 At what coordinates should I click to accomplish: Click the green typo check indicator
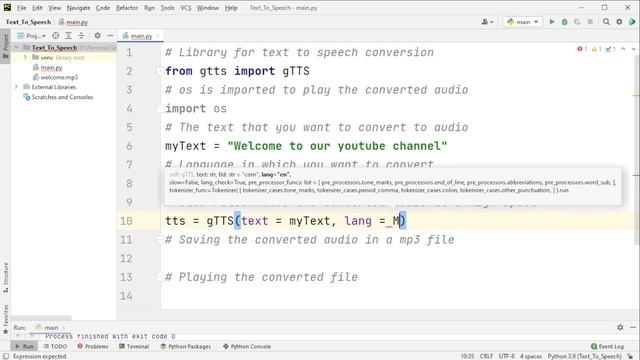tap(611, 49)
